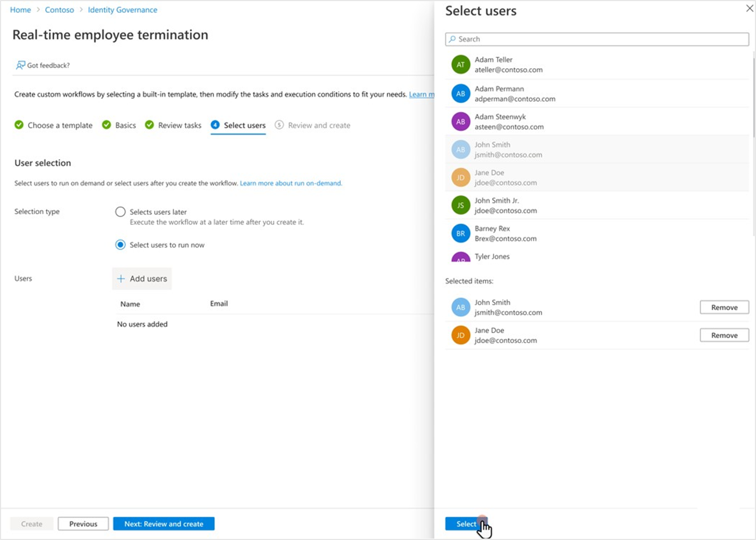
Task: Click the search magnifier icon
Action: click(x=452, y=39)
